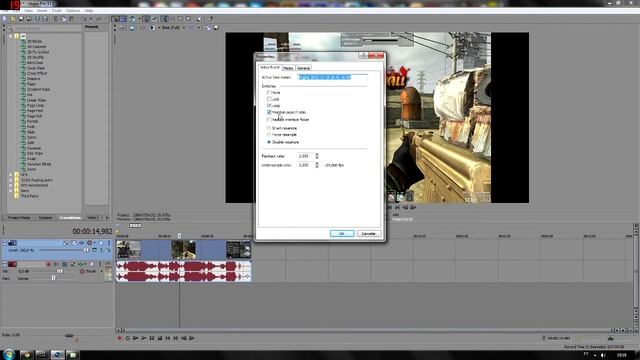Switch to the General tab in Properties
This screenshot has height=360, width=640.
(303, 68)
